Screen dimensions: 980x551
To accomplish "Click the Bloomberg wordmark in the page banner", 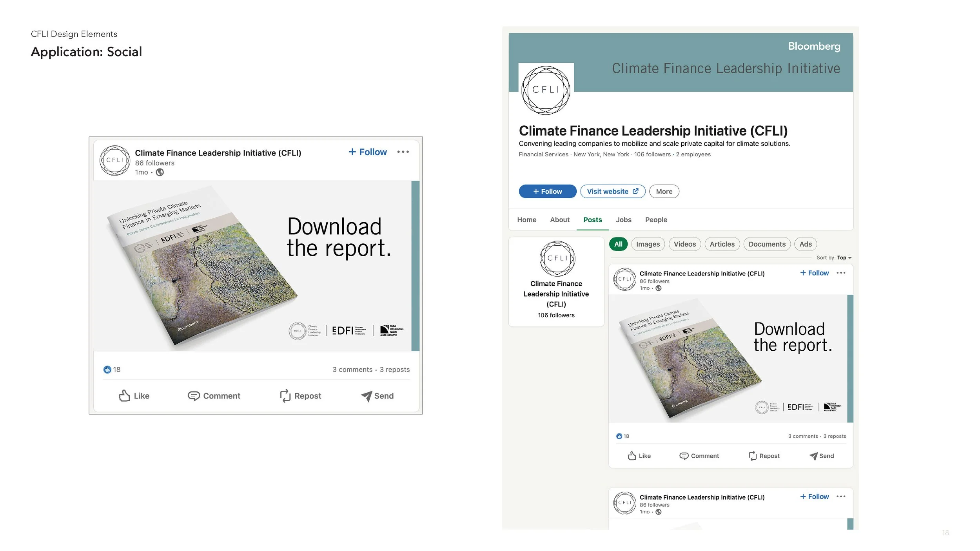I will click(x=814, y=46).
